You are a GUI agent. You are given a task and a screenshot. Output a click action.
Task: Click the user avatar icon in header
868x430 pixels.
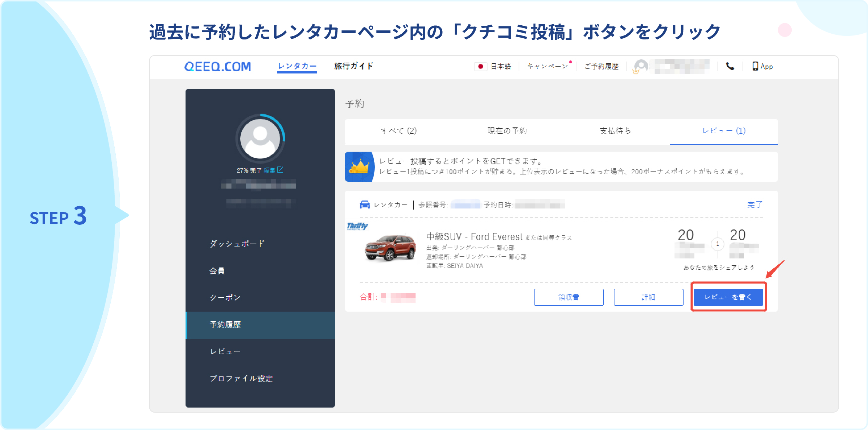[641, 66]
